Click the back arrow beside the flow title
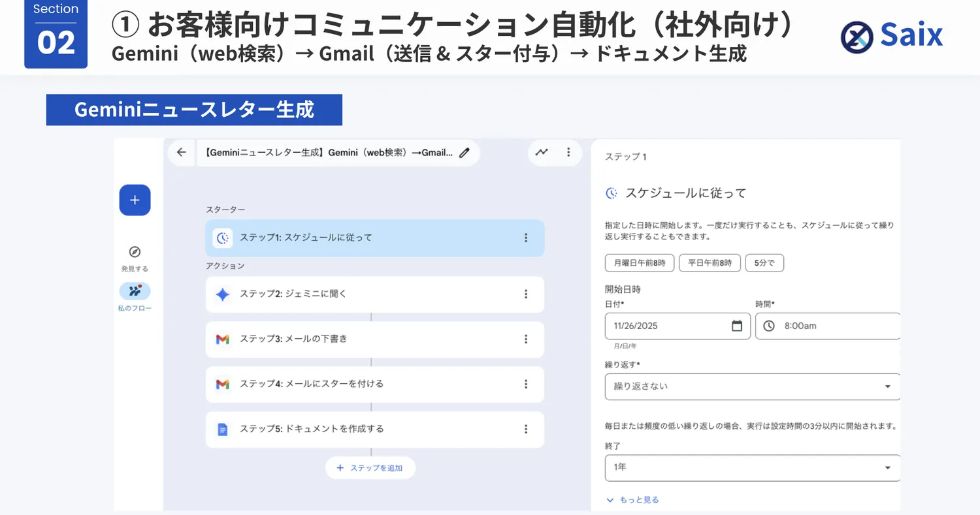The width and height of the screenshot is (980, 515). (x=181, y=153)
